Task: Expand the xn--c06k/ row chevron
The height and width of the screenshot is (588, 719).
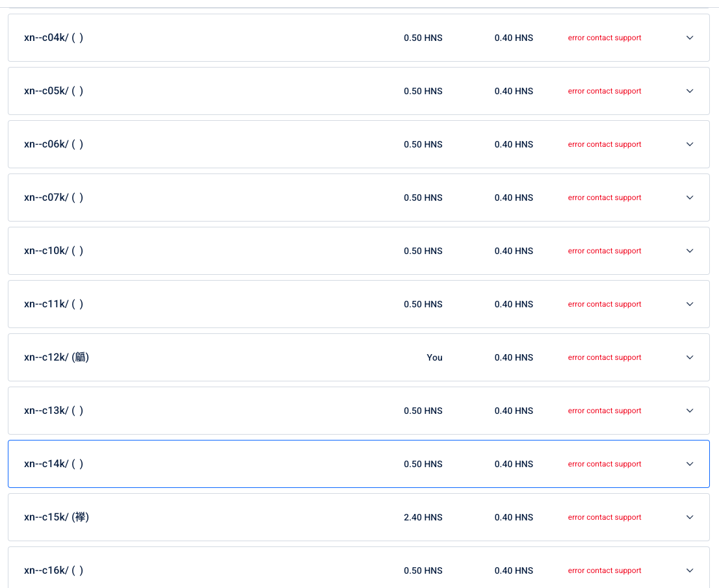Action: pyautogui.click(x=690, y=144)
